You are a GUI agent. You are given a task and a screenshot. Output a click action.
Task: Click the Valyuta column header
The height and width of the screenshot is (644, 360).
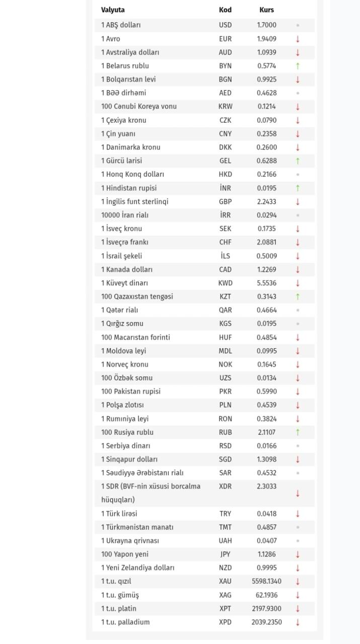[x=113, y=10]
